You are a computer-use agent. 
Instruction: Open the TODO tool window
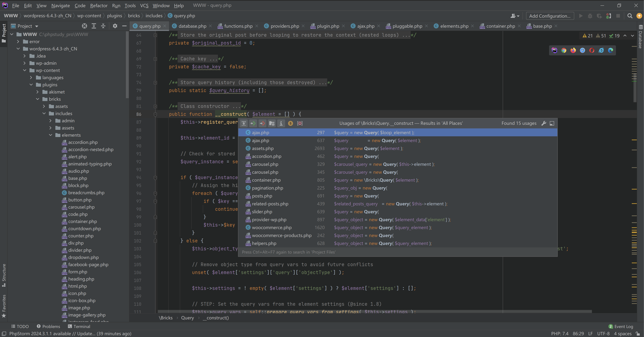tap(20, 326)
